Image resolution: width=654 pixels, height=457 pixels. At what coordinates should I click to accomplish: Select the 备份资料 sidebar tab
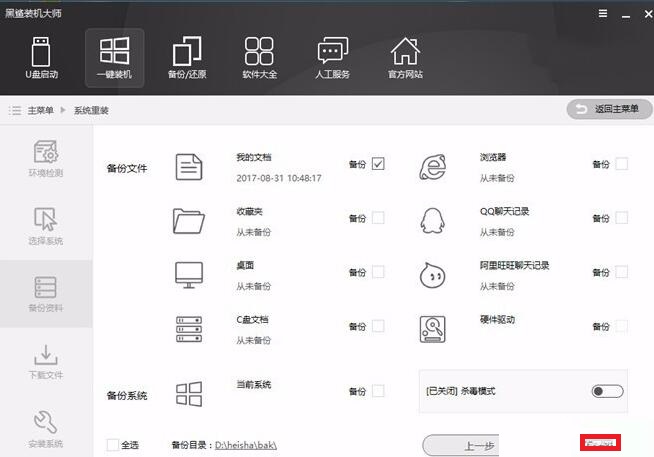coord(45,294)
